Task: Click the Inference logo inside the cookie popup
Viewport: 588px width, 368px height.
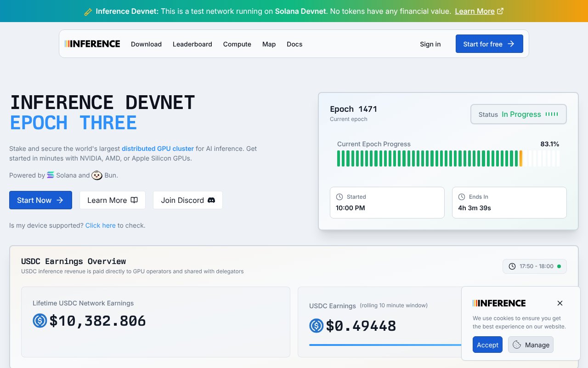Action: coord(499,303)
